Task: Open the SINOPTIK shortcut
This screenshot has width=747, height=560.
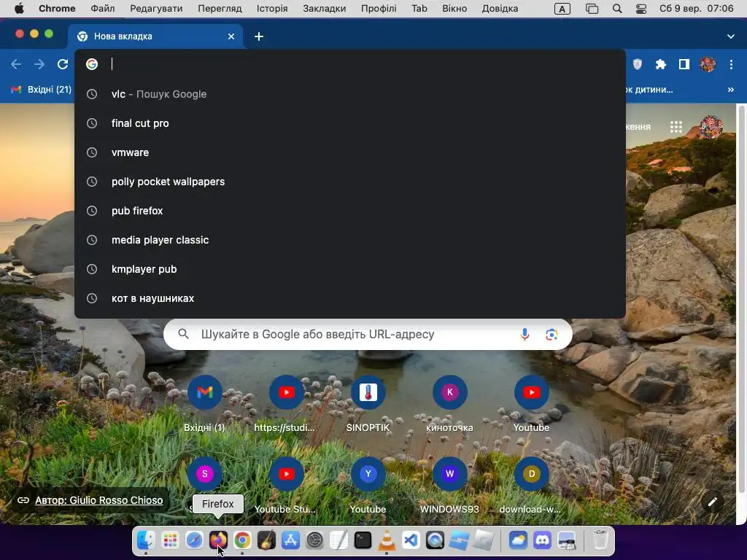Action: [x=368, y=402]
